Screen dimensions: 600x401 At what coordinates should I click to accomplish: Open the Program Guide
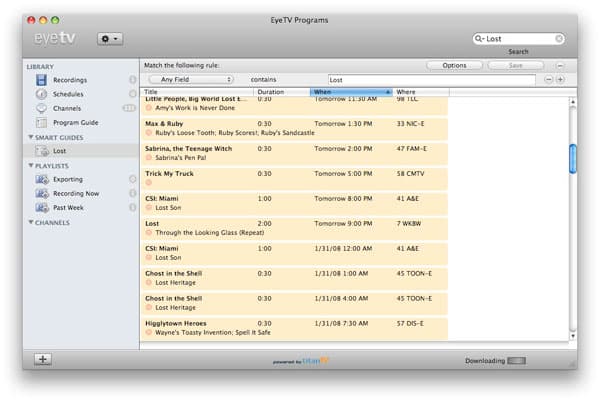(76, 122)
